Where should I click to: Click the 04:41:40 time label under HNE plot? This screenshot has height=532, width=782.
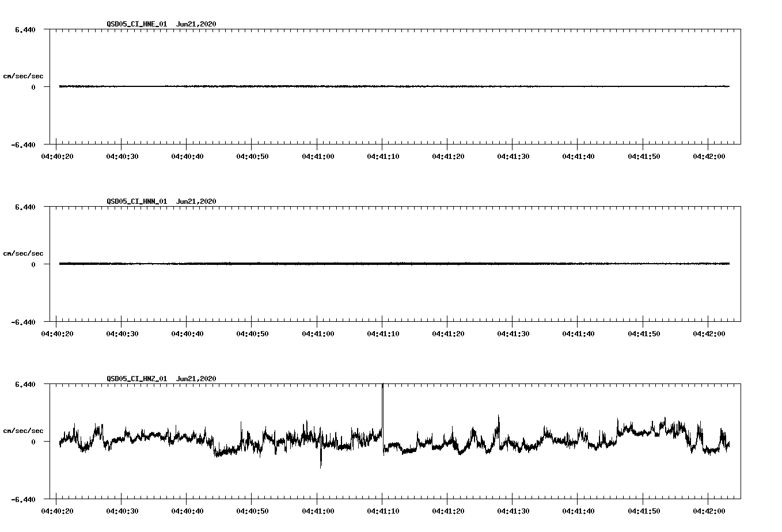pos(578,157)
